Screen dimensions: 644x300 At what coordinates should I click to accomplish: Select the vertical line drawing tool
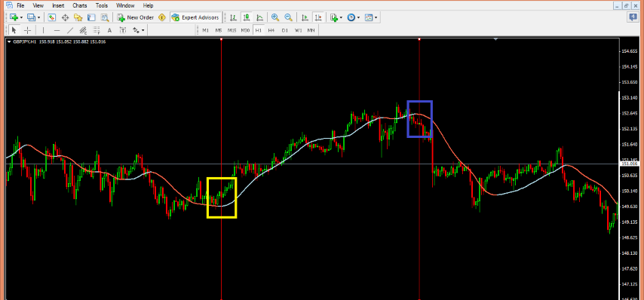coord(43,30)
